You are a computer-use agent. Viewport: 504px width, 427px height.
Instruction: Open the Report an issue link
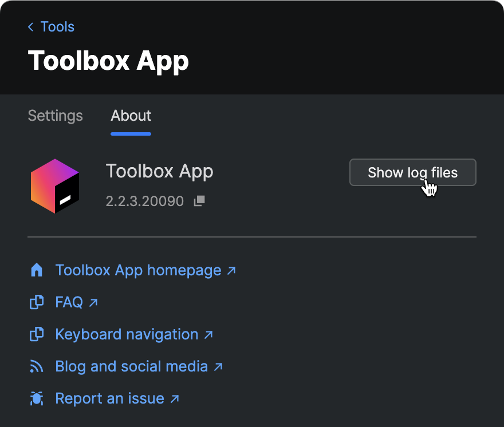coord(109,398)
